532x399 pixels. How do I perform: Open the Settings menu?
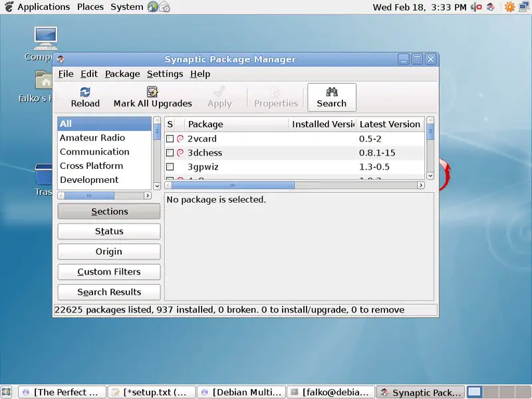(x=165, y=74)
